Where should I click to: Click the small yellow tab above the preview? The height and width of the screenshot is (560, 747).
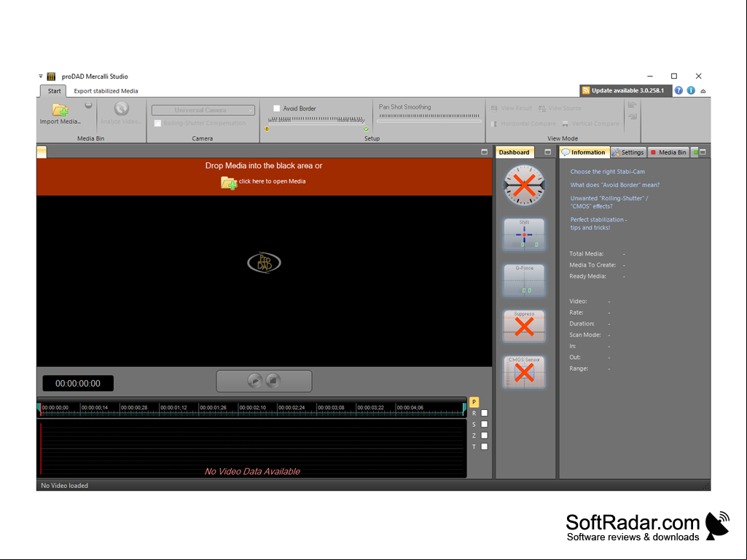(42, 152)
